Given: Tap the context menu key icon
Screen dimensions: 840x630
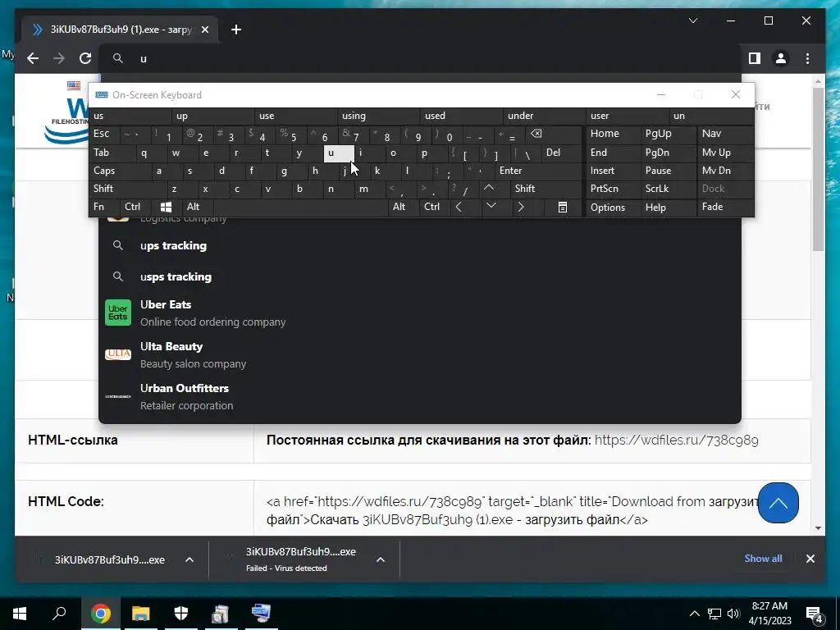Looking at the screenshot, I should (x=563, y=207).
